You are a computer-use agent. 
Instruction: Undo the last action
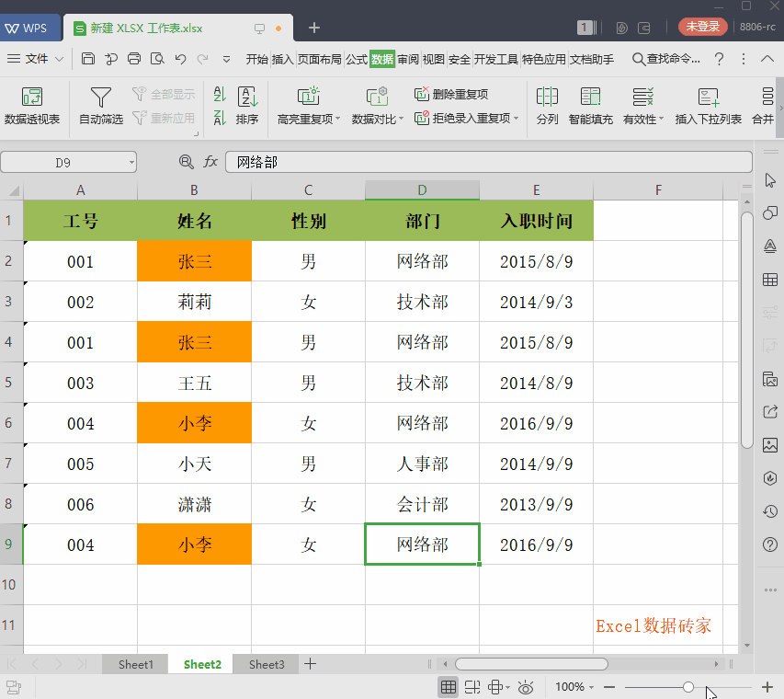pos(180,59)
